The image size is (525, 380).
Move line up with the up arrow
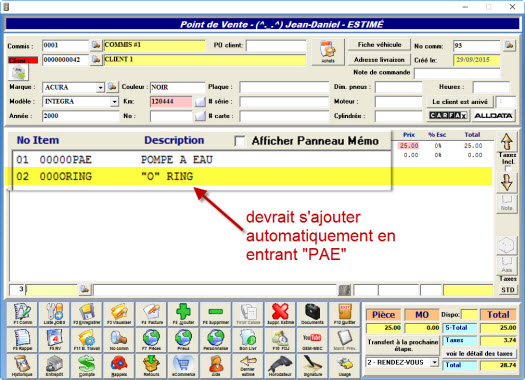(507, 141)
